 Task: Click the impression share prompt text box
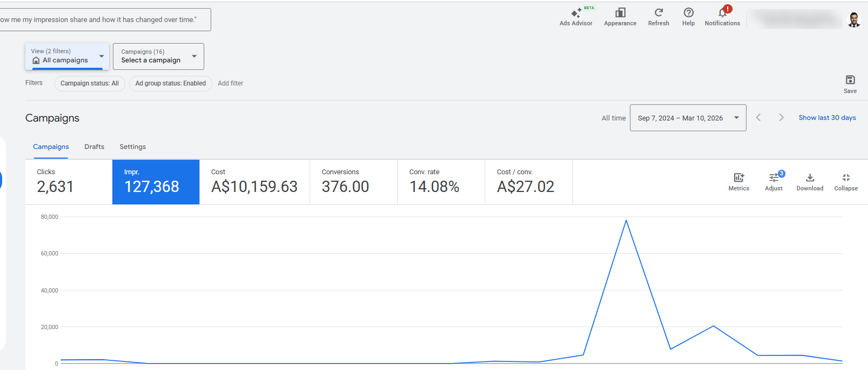pyautogui.click(x=105, y=19)
